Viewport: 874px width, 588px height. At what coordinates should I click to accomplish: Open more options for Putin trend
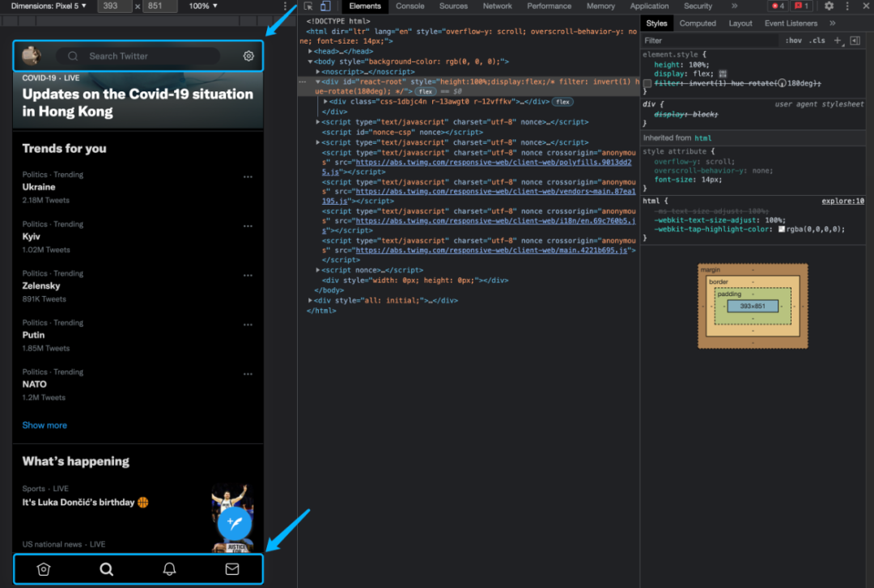pos(248,324)
